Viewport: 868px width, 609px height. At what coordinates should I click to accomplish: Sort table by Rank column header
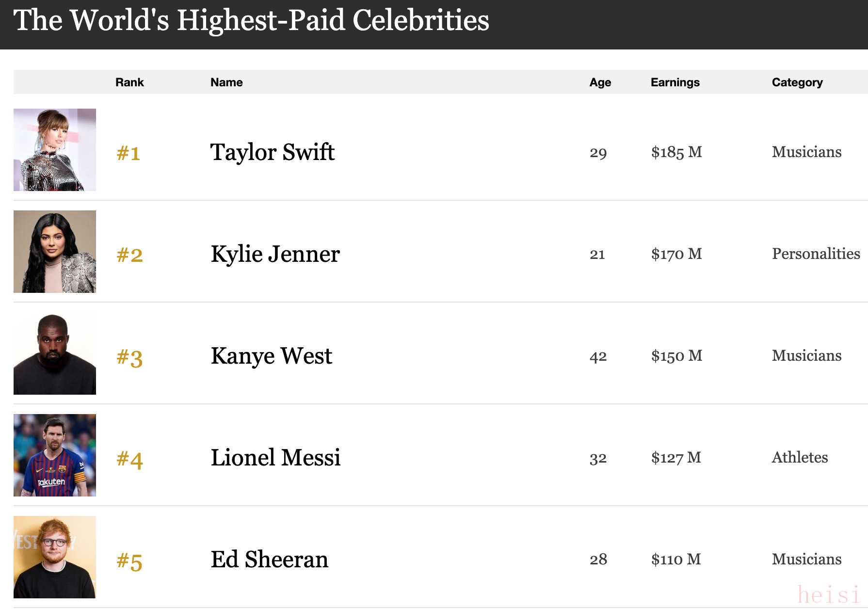[x=129, y=82]
